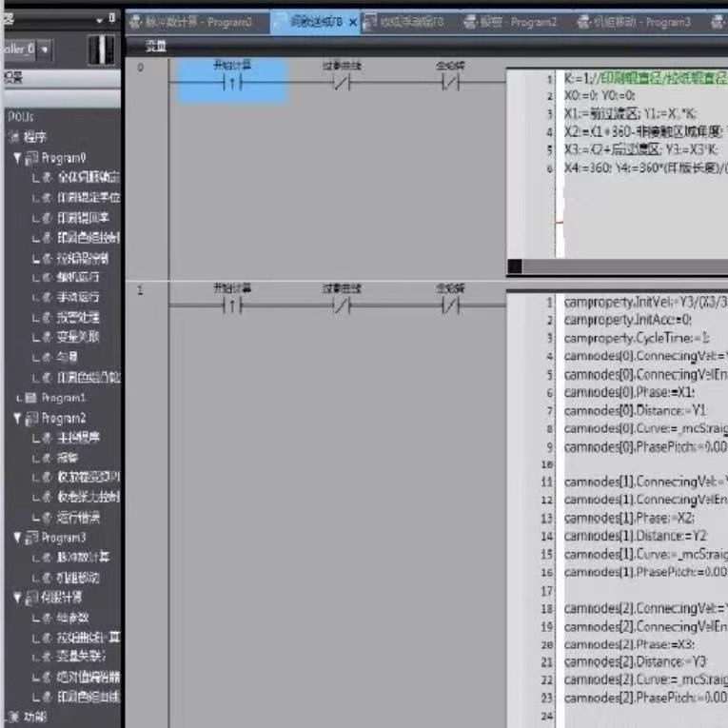Close the active editor tab
The image size is (728, 728).
tap(353, 22)
